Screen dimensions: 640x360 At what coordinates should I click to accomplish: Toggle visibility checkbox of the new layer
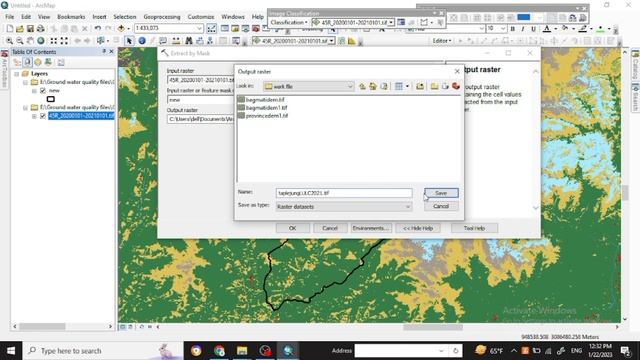(43, 91)
